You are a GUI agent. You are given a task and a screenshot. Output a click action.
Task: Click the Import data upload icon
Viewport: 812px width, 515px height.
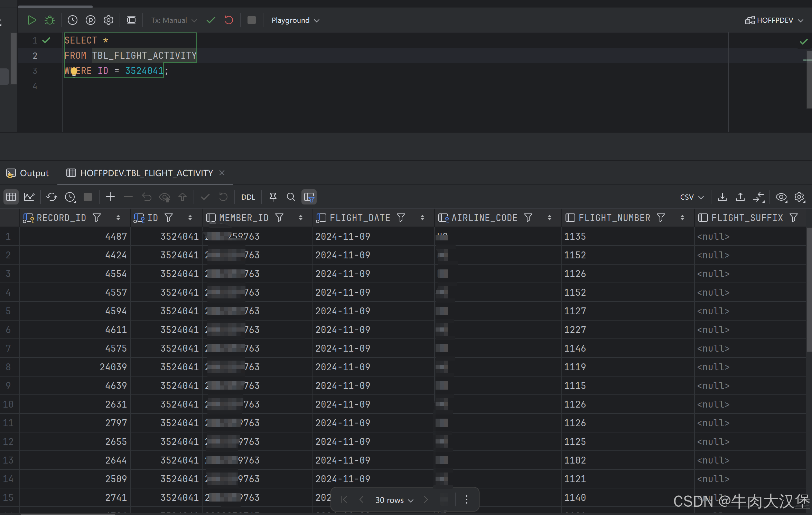click(740, 197)
